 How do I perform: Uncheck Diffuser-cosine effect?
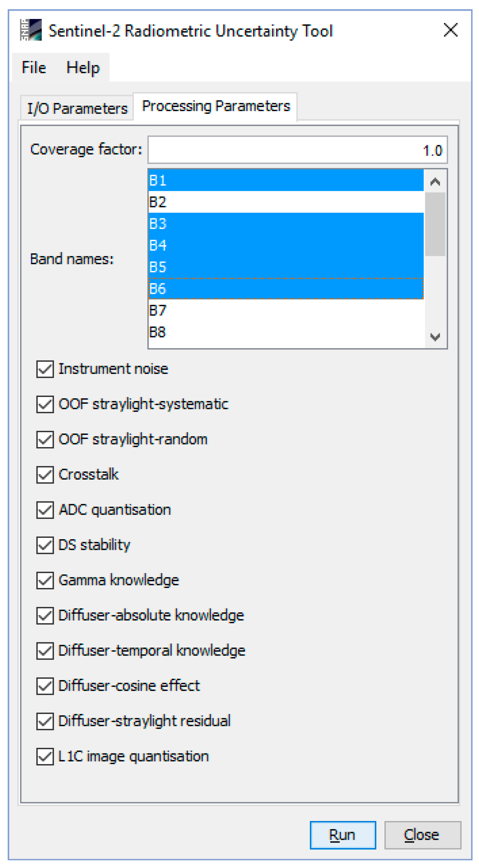(45, 686)
